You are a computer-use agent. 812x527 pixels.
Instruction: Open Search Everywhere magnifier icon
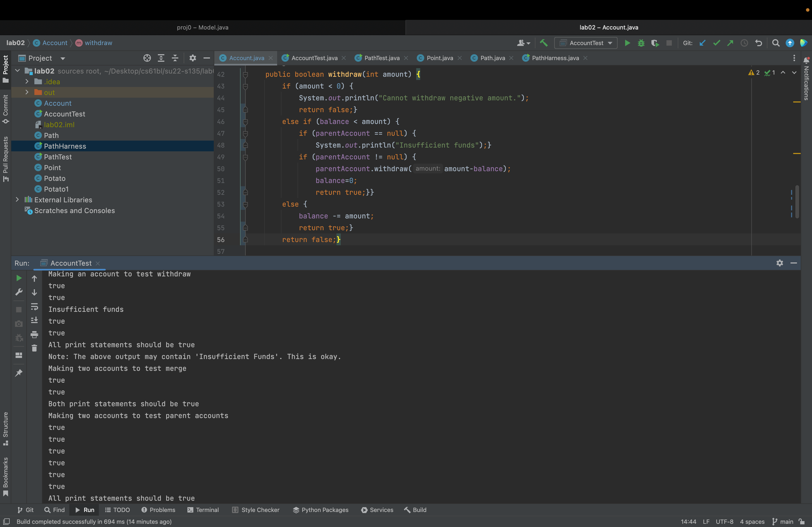point(775,43)
